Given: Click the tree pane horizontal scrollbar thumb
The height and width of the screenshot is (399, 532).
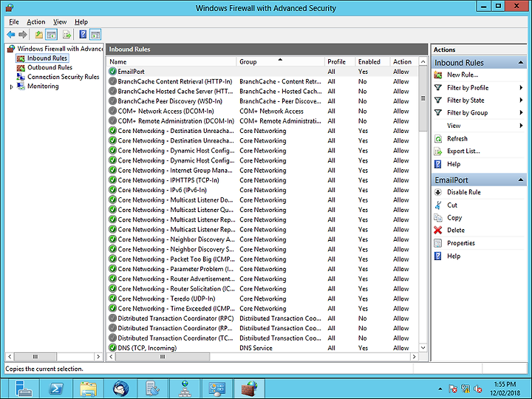Looking at the screenshot, I should click(35, 357).
